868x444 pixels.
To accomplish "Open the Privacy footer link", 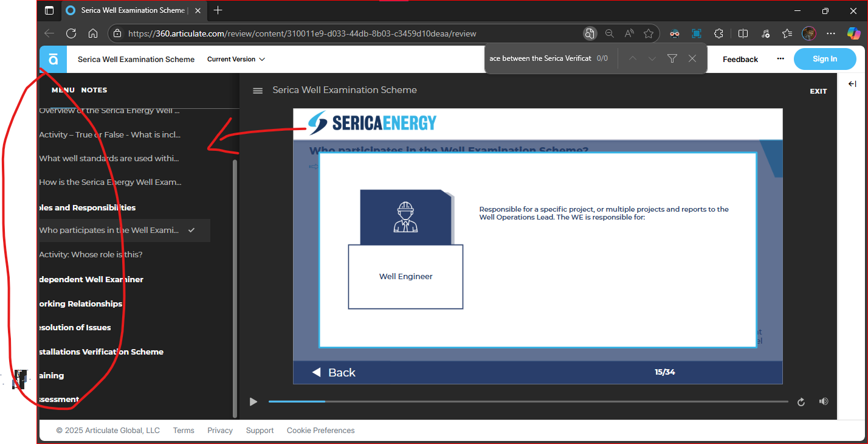I will coord(220,430).
